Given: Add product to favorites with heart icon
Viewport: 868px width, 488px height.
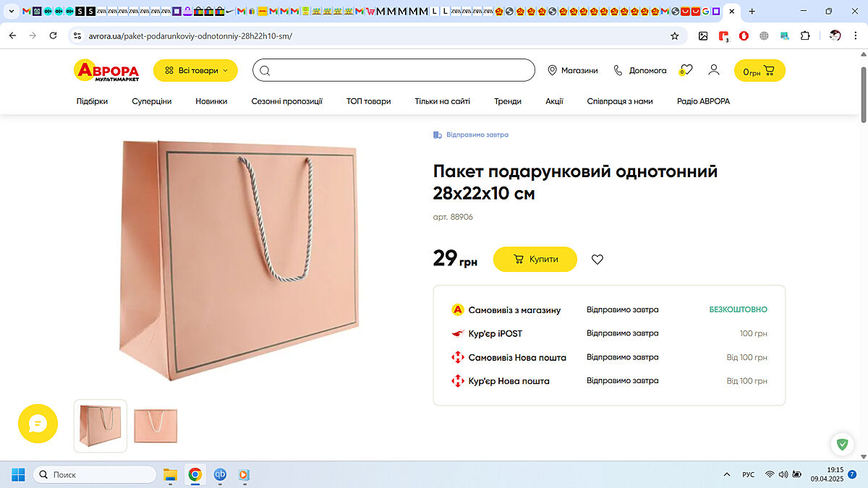Looking at the screenshot, I should point(597,260).
